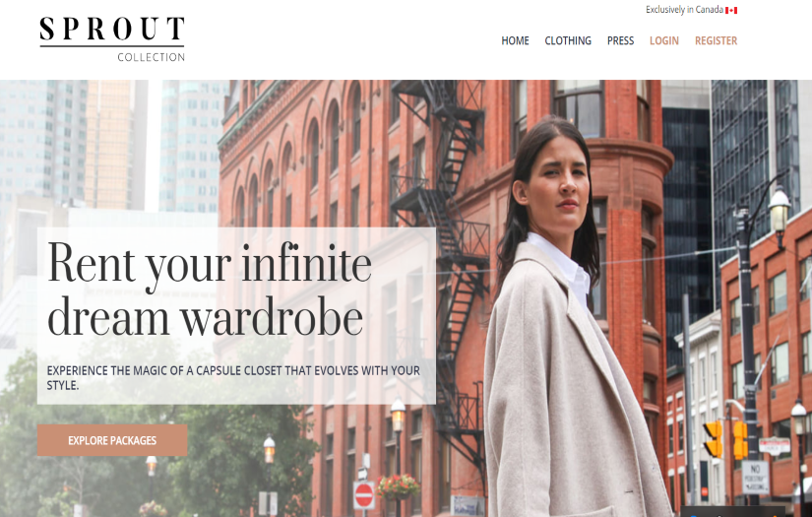Click the red no-entry sign in photo
The height and width of the screenshot is (517, 812).
tap(364, 495)
